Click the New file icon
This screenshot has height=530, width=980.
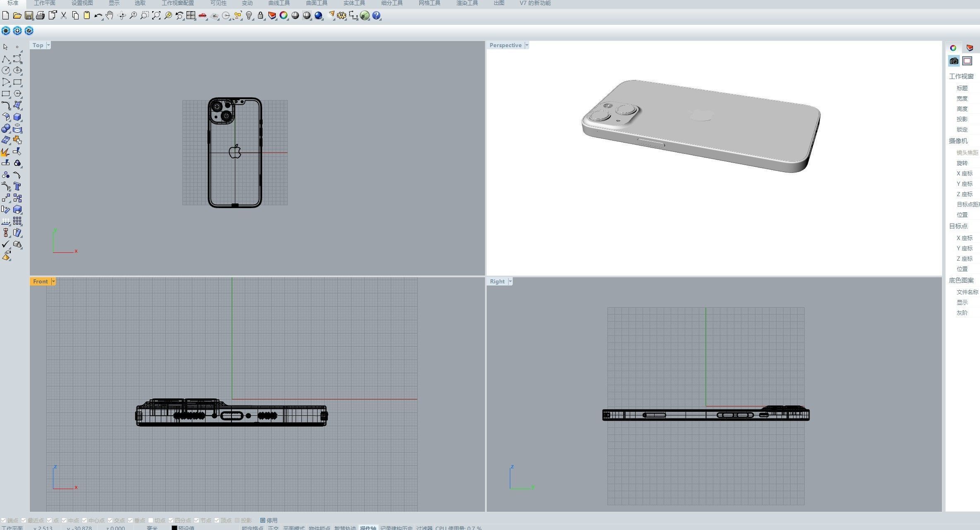click(6, 16)
